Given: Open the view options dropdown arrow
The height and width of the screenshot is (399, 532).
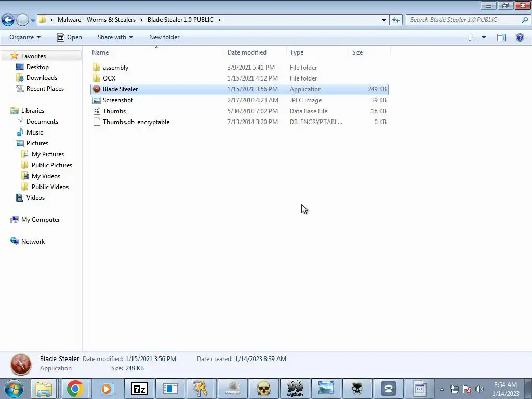Looking at the screenshot, I should pos(484,37).
